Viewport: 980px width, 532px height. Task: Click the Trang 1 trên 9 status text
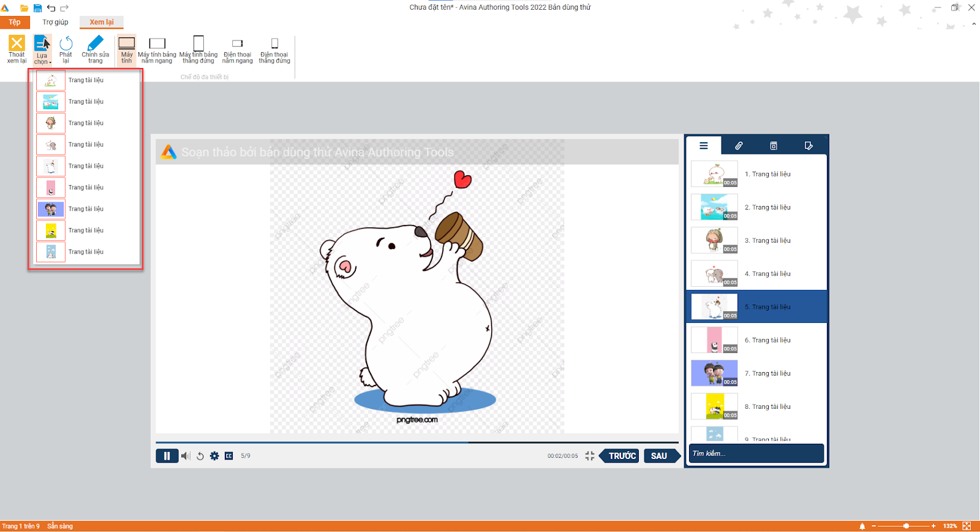pos(21,526)
